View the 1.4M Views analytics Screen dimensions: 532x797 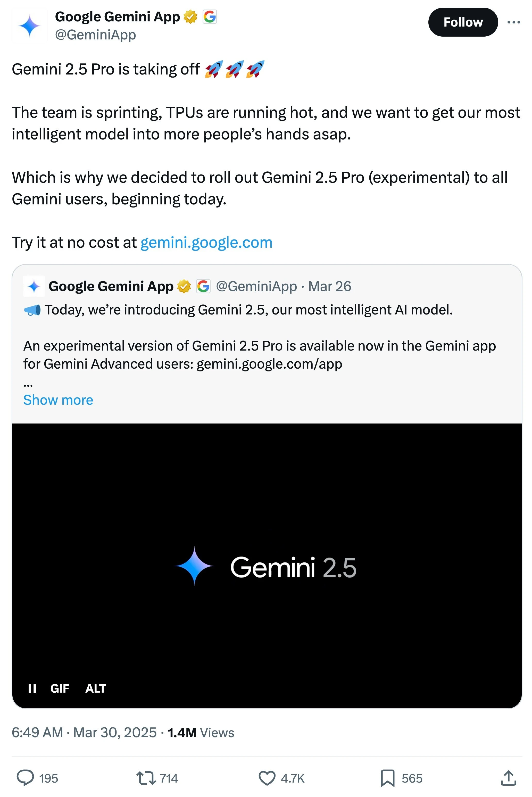(x=201, y=733)
